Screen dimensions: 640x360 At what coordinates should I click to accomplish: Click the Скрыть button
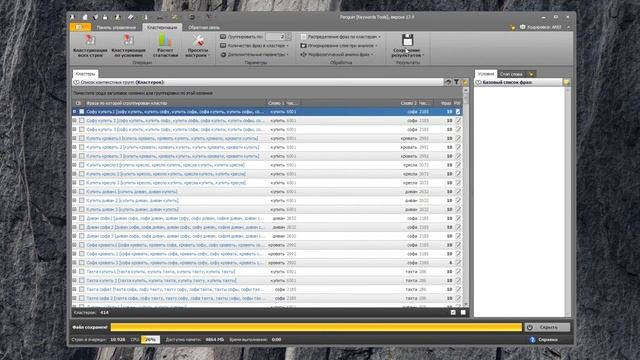pos(547,327)
